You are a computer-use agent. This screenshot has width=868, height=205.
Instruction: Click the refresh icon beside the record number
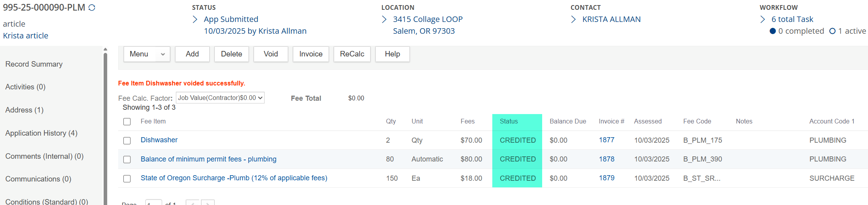(x=92, y=8)
